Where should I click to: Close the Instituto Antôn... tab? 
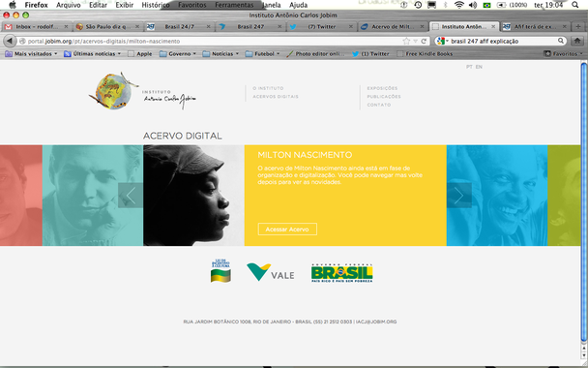point(493,27)
